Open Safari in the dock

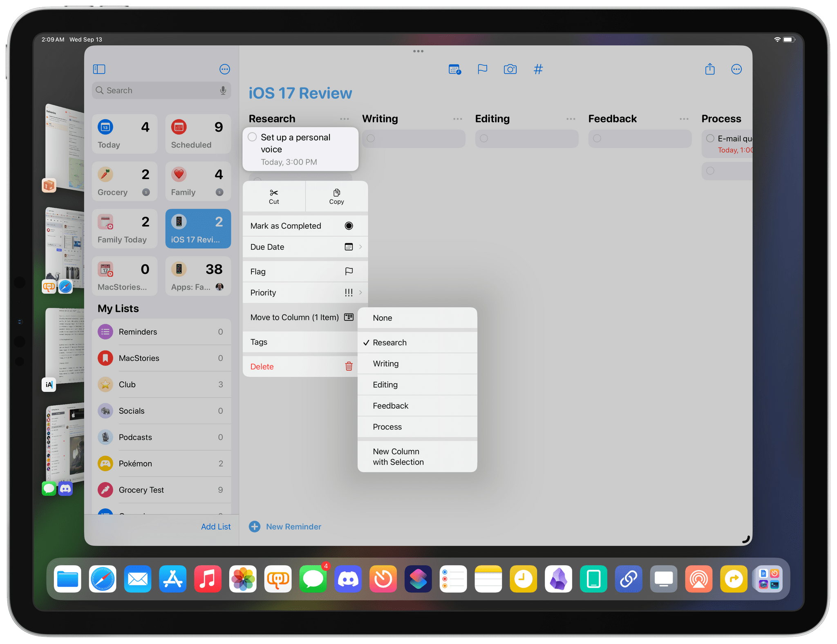coord(103,579)
